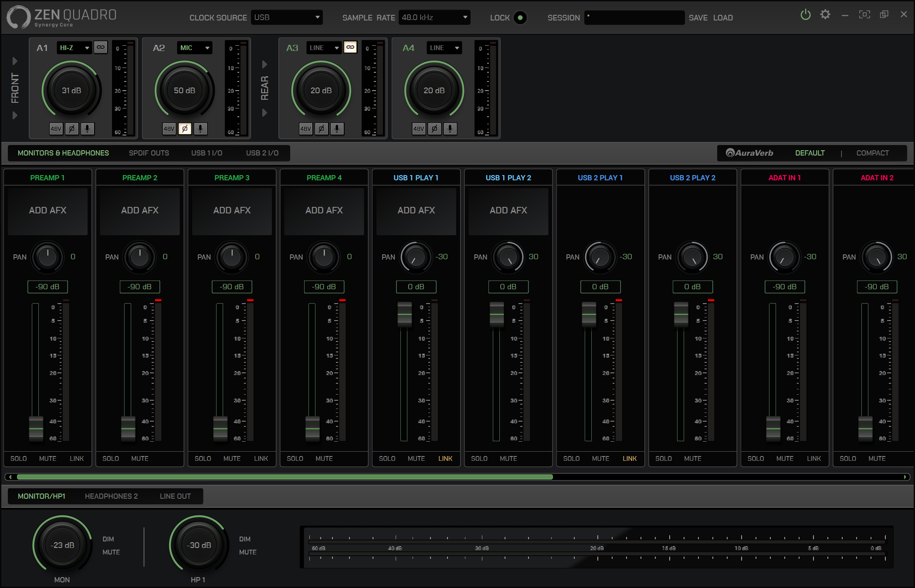Toggle link icon on preamp A1
Image resolution: width=915 pixels, height=588 pixels.
tap(101, 47)
